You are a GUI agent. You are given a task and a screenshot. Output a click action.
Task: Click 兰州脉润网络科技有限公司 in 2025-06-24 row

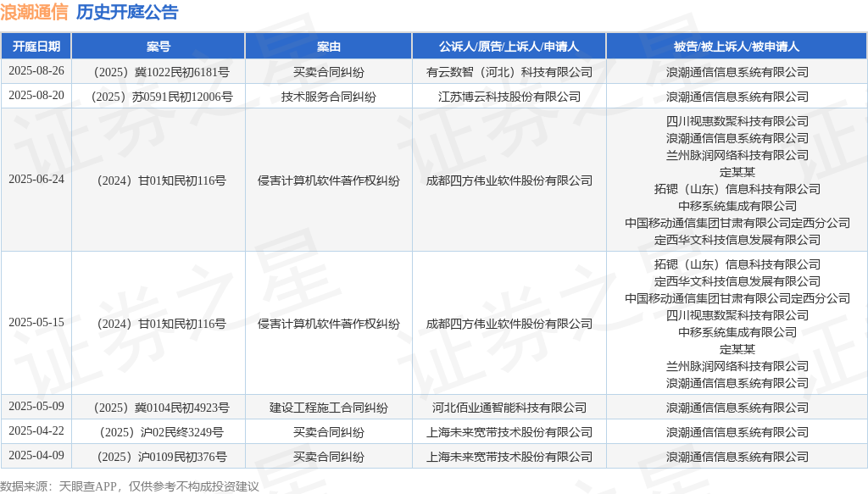[x=737, y=155]
